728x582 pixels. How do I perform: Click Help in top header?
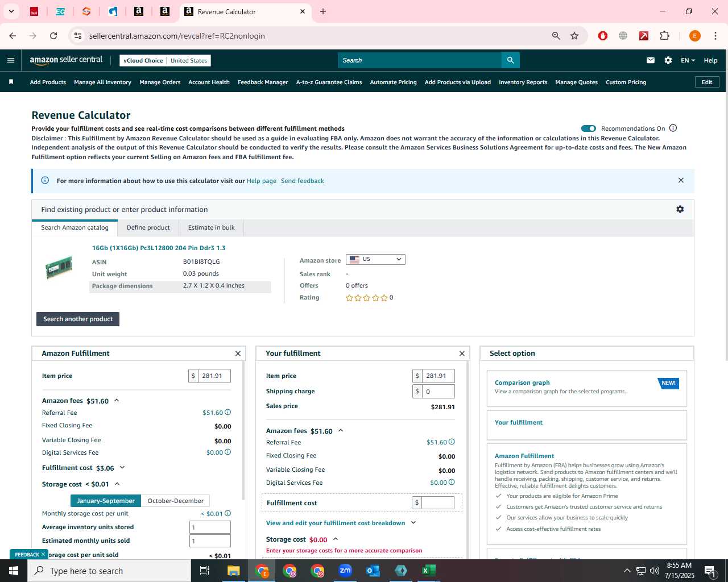coord(710,60)
